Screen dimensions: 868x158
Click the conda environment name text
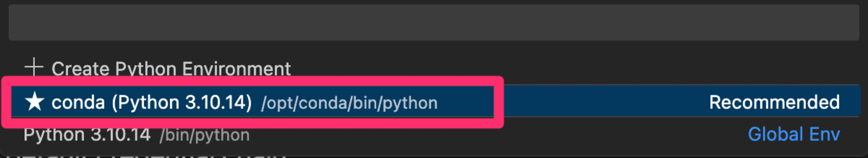tap(78, 103)
